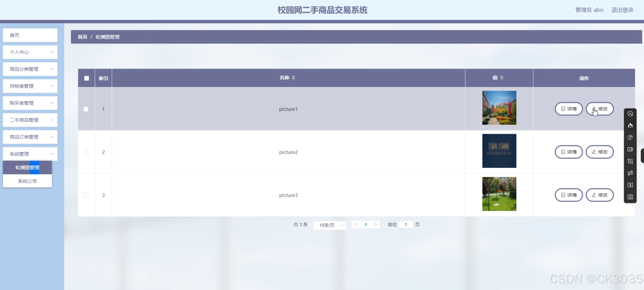Check the checkbox for picture3 row

tap(86, 195)
